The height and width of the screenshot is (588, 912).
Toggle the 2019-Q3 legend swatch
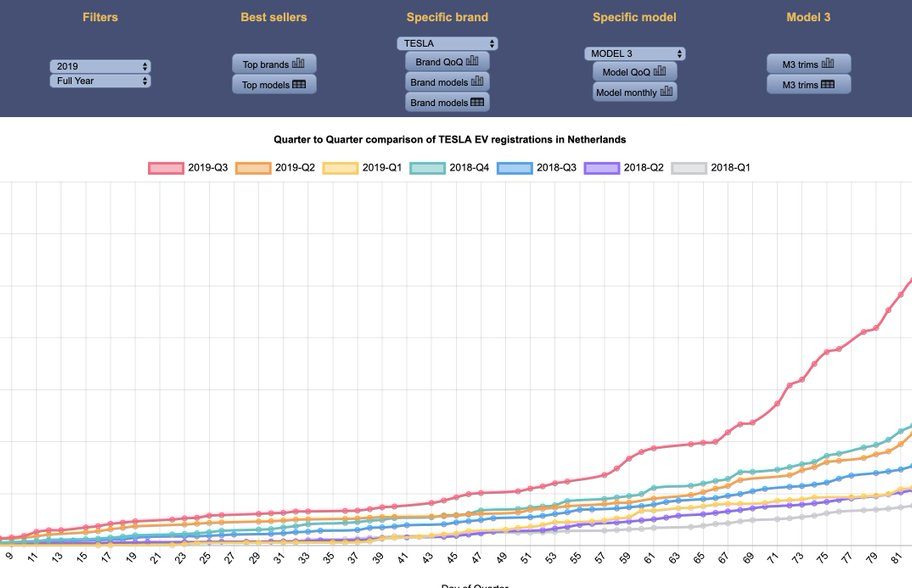166,168
